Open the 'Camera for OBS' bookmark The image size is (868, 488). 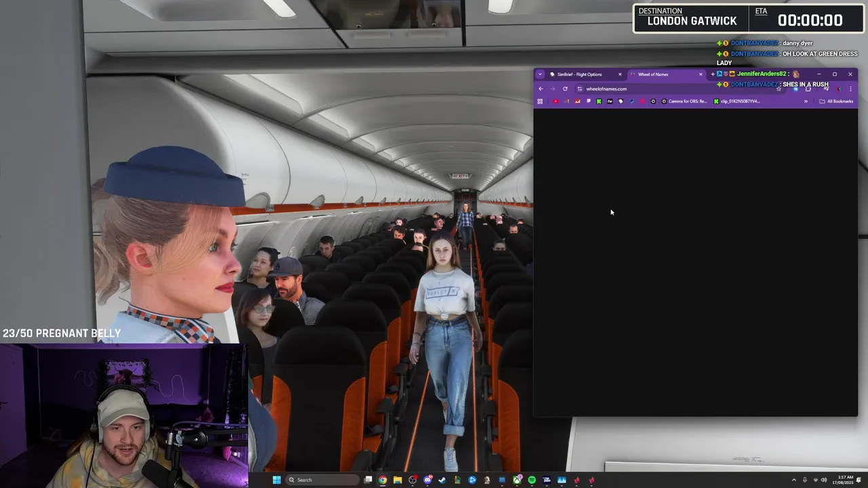tap(684, 101)
